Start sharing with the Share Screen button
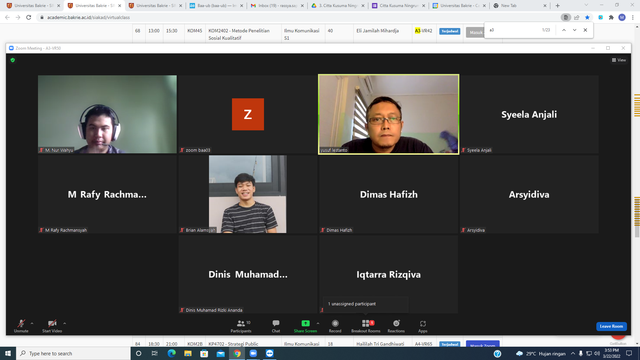Image resolution: width=640 pixels, height=360 pixels. click(x=305, y=326)
